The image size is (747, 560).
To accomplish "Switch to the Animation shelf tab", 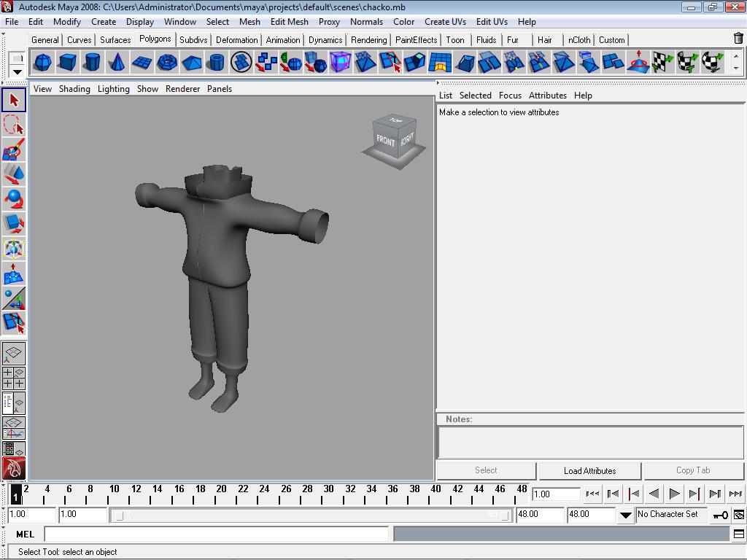I will pyautogui.click(x=283, y=40).
